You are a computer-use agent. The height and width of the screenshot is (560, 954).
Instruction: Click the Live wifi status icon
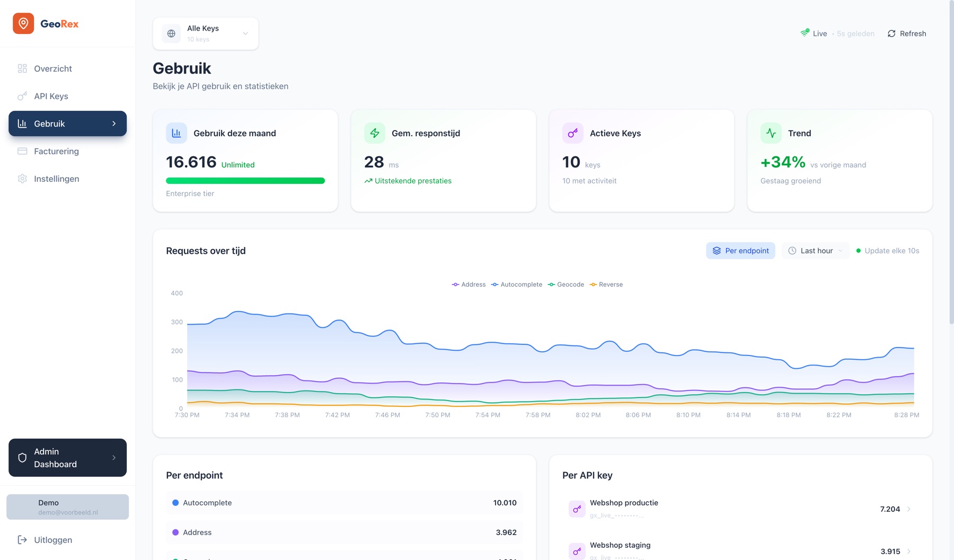[x=805, y=33]
